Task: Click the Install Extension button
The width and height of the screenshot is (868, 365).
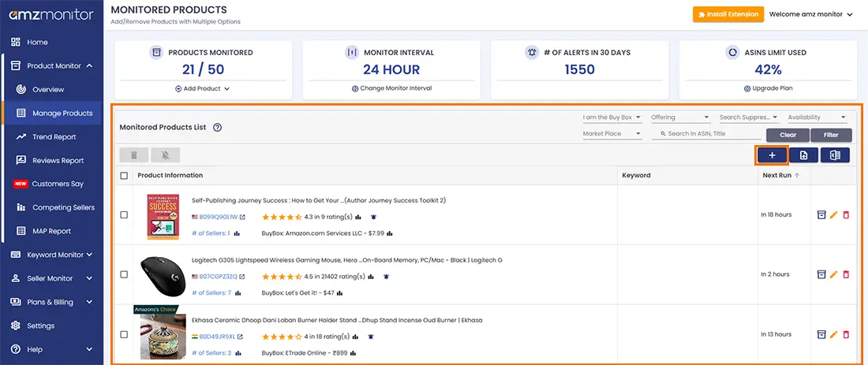Action: [x=728, y=14]
